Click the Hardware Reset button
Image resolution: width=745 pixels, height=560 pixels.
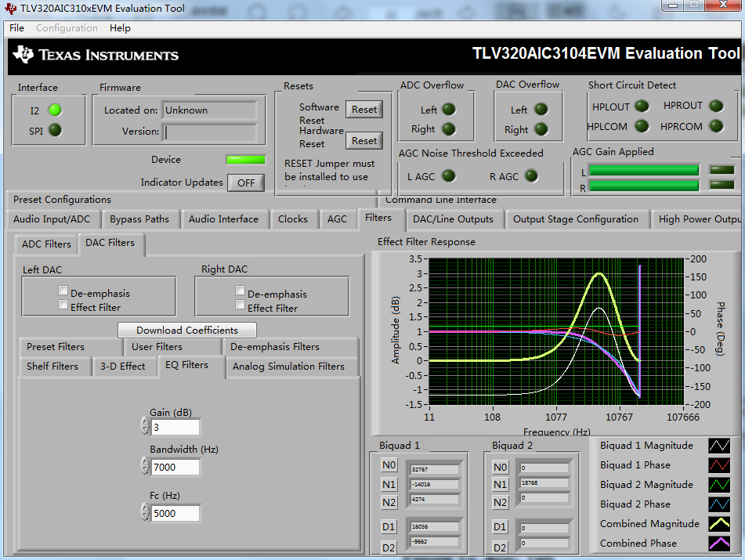(x=364, y=141)
